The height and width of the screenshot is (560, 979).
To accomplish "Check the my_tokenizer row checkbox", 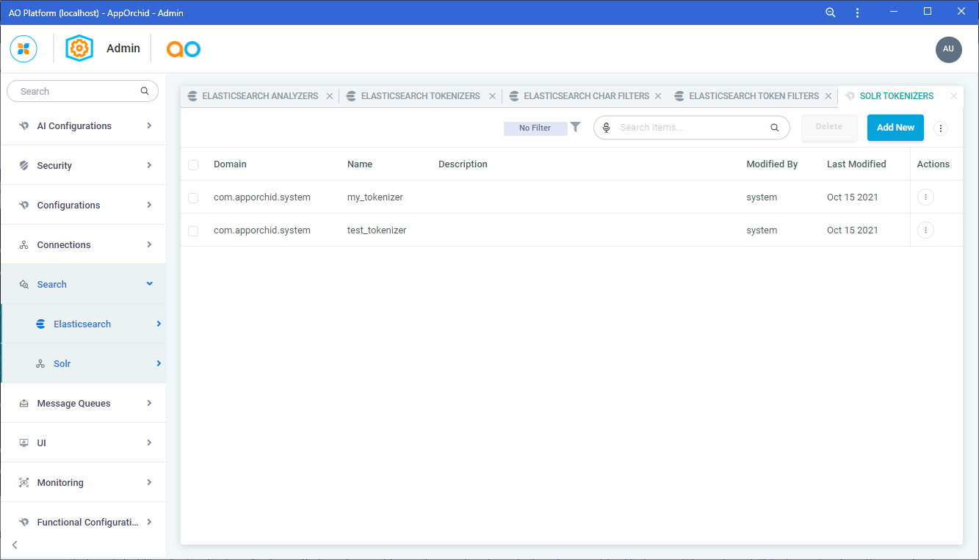I will click(x=193, y=197).
